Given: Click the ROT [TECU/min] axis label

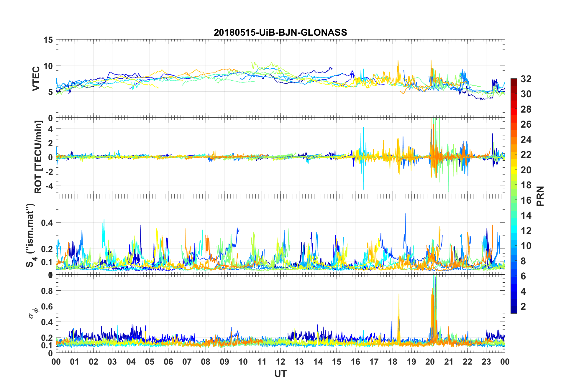Looking at the screenshot, I should [38, 157].
